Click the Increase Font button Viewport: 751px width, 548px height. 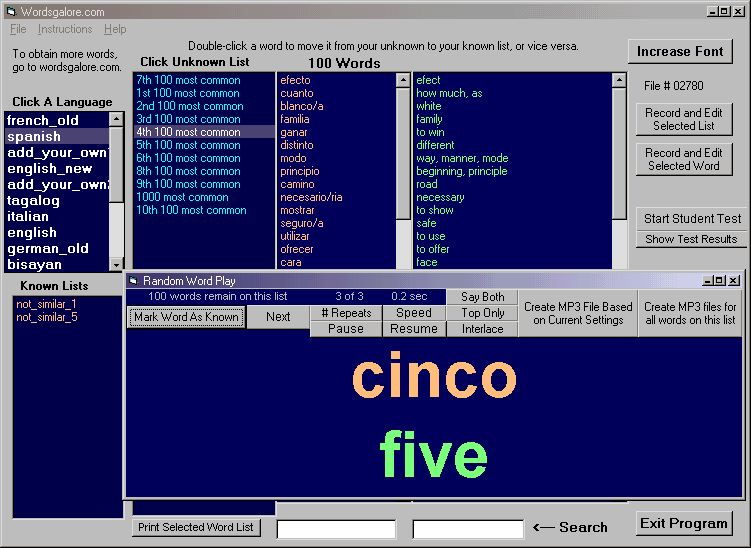pos(680,51)
